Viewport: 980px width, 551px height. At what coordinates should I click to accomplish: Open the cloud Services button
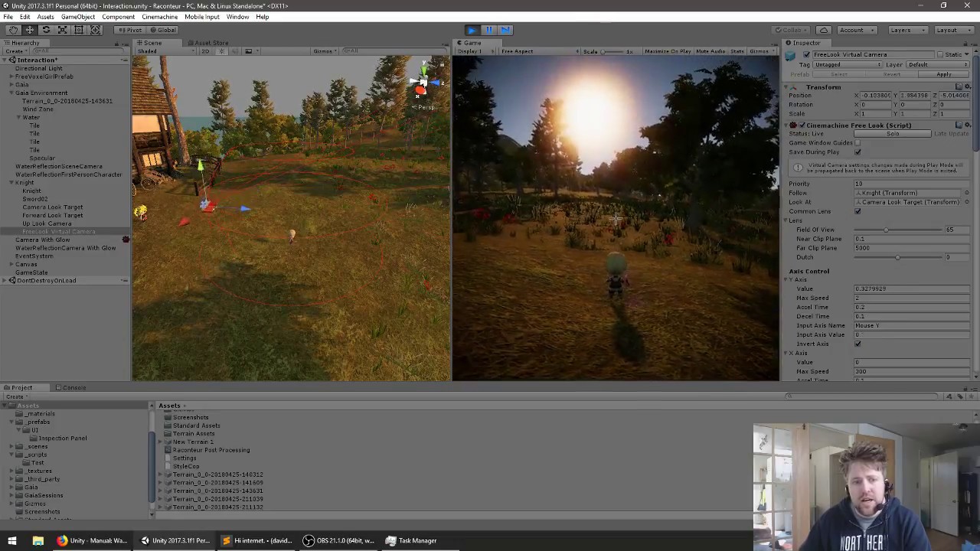(824, 30)
